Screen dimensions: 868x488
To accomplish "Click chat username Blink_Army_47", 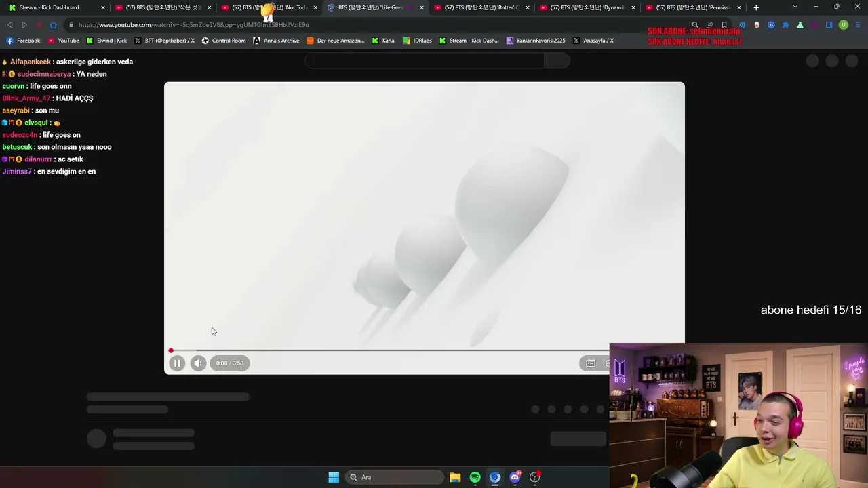I will [x=26, y=98].
